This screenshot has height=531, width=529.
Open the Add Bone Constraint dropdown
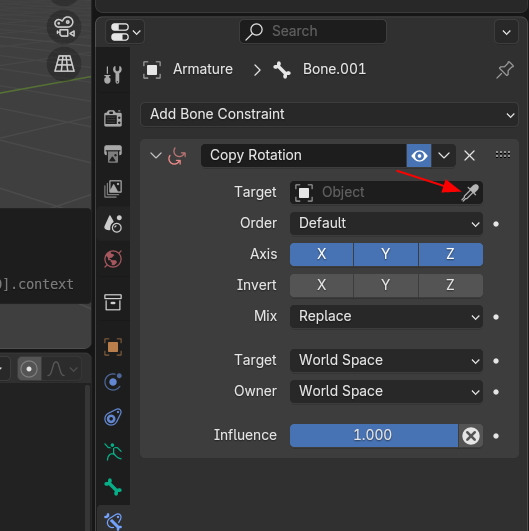point(329,114)
